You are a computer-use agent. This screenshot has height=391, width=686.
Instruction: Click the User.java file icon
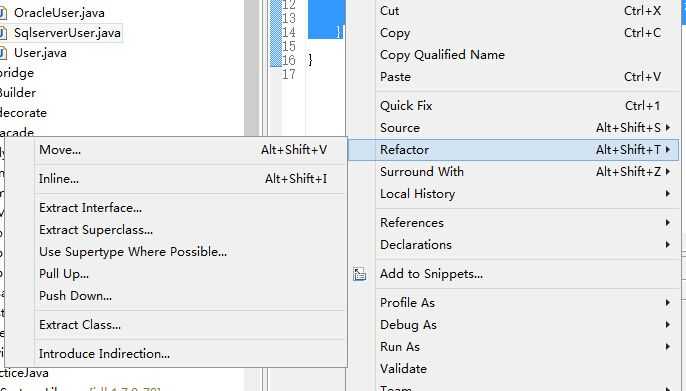click(3, 53)
